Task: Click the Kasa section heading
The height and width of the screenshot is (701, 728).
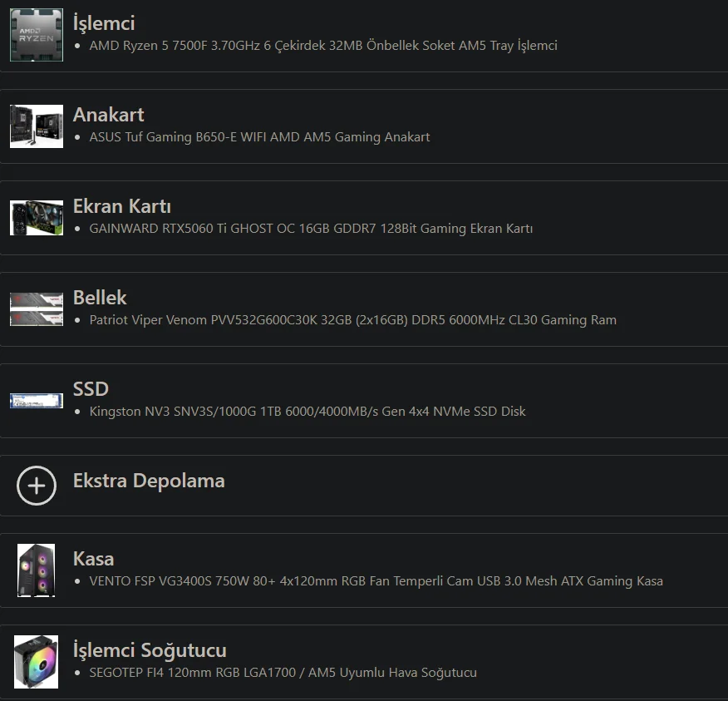Action: [x=93, y=559]
